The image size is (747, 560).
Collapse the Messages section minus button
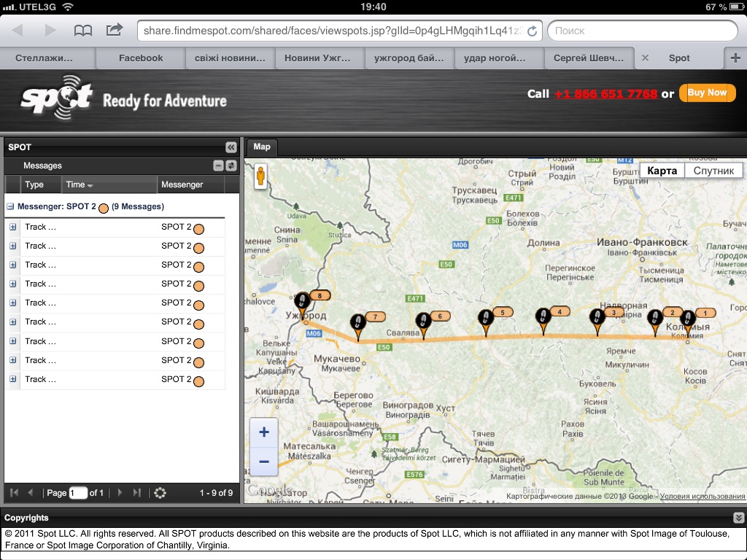click(218, 166)
